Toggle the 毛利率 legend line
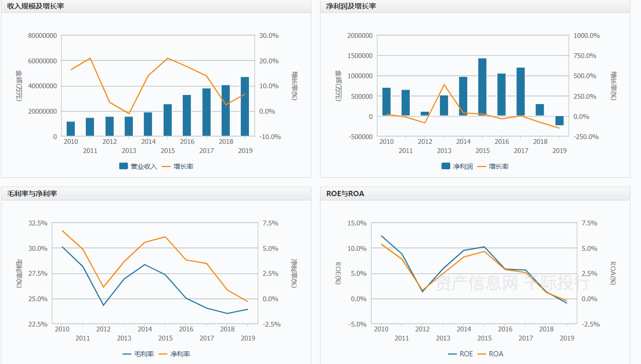 (x=138, y=354)
